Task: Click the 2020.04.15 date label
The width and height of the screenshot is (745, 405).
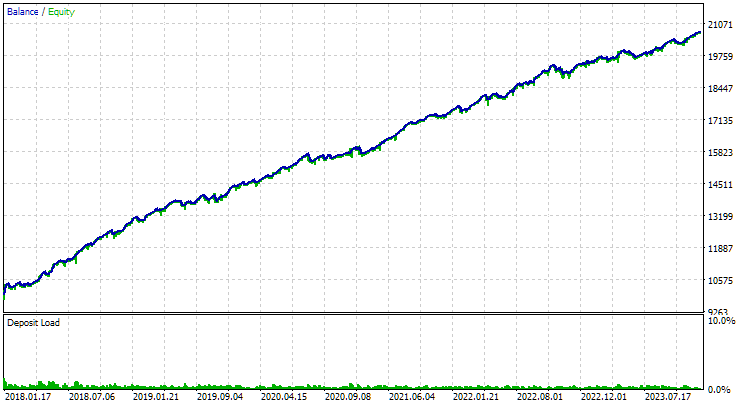Action: (x=284, y=396)
